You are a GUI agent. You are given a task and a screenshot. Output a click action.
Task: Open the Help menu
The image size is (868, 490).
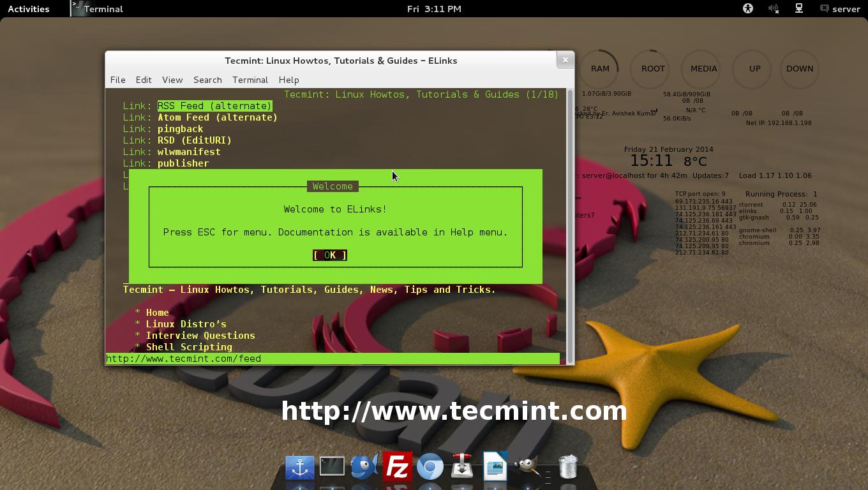click(x=288, y=80)
